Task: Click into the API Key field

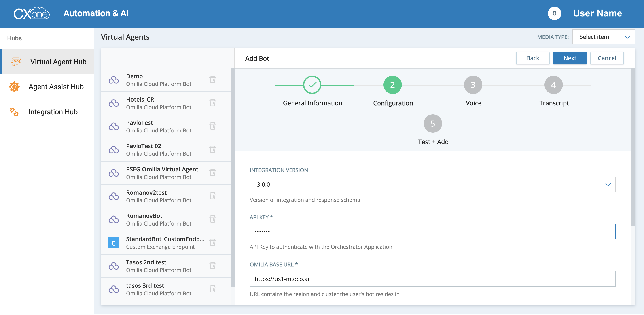Action: tap(432, 232)
